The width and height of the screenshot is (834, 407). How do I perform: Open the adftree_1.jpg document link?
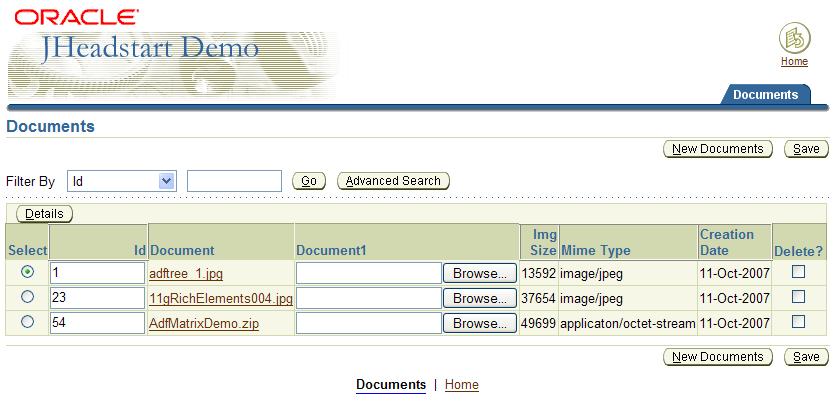tap(186, 274)
